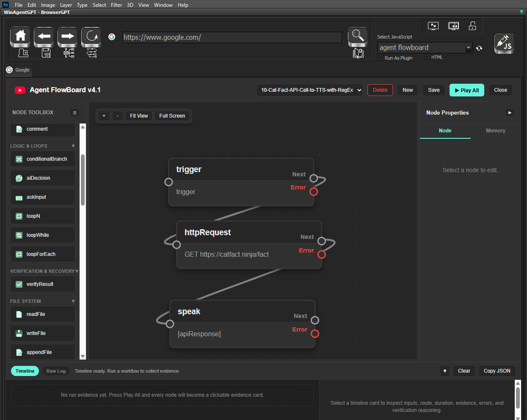Click the node-tree icon under forward arrow
527x420 pixels.
(69, 53)
